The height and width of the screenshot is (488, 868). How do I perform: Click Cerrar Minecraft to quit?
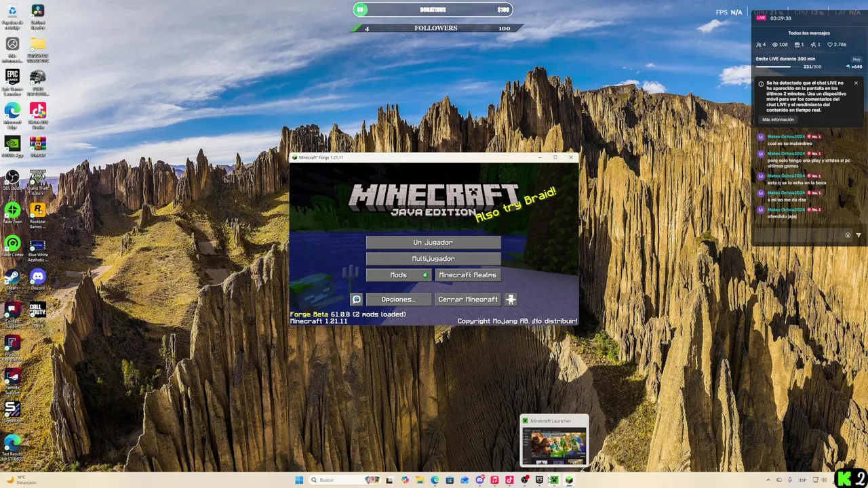(468, 300)
